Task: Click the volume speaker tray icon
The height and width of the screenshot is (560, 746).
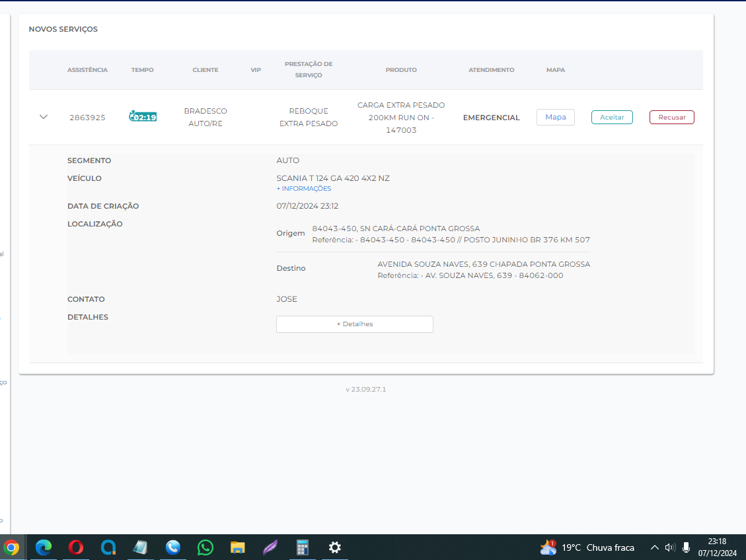Action: pyautogui.click(x=670, y=547)
